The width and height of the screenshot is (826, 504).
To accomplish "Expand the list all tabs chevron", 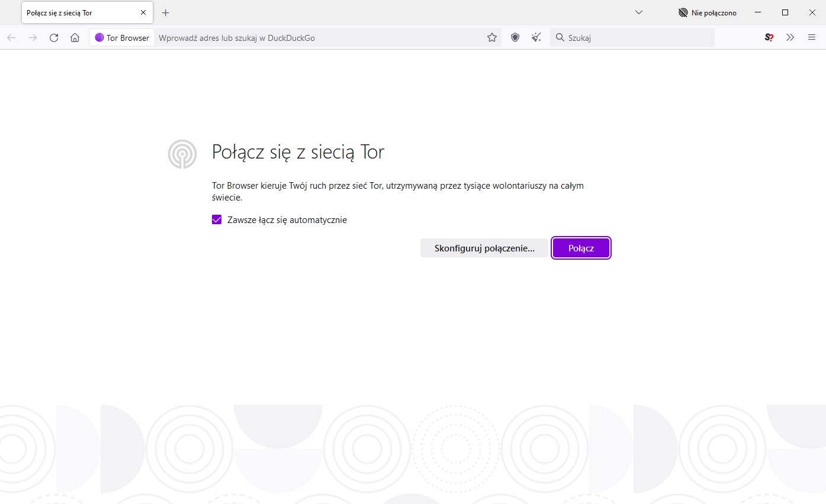I will [639, 12].
